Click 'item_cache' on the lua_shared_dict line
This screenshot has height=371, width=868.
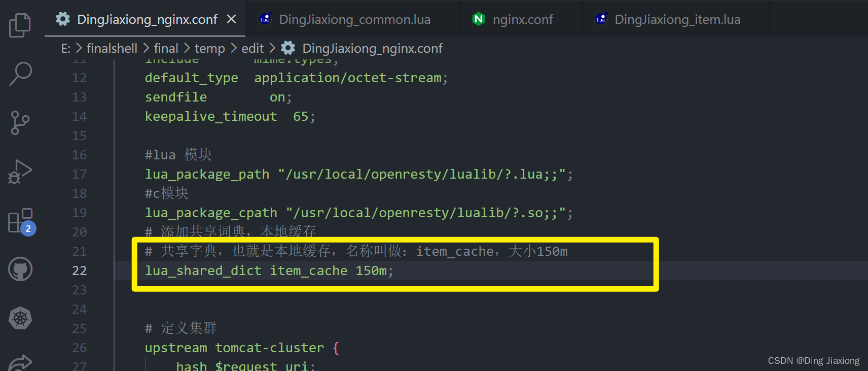click(x=309, y=271)
